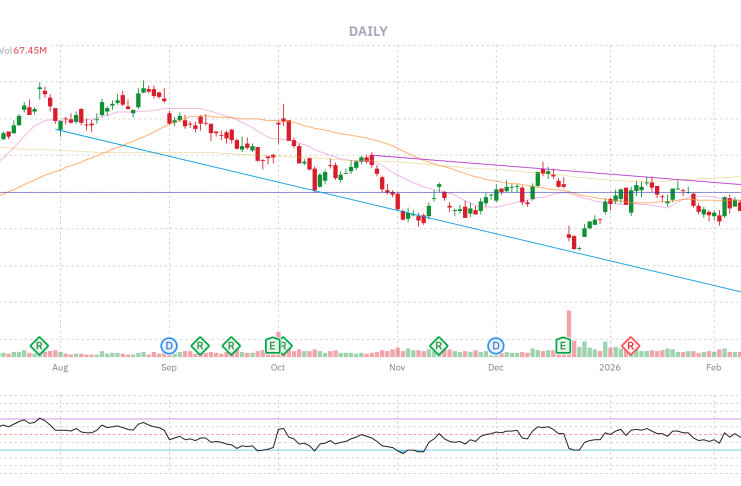This screenshot has width=741, height=486.
Task: Click the DAILY chart title
Action: tap(368, 31)
